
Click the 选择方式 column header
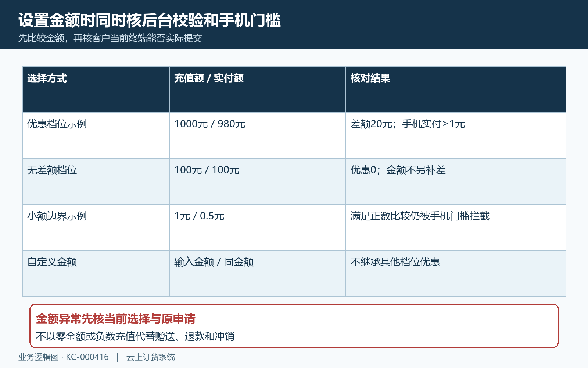pos(47,78)
